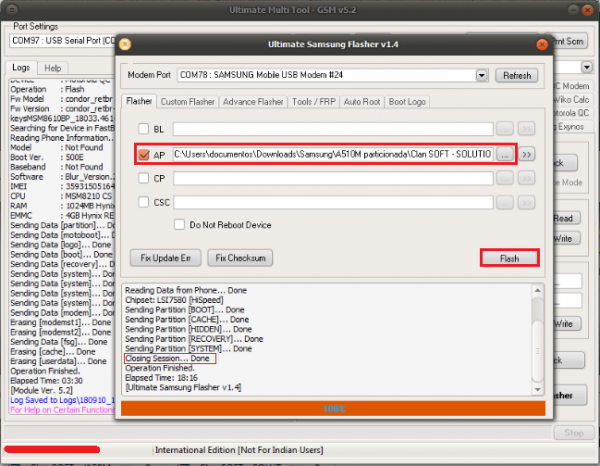Switch to the Flasher tab

point(139,101)
